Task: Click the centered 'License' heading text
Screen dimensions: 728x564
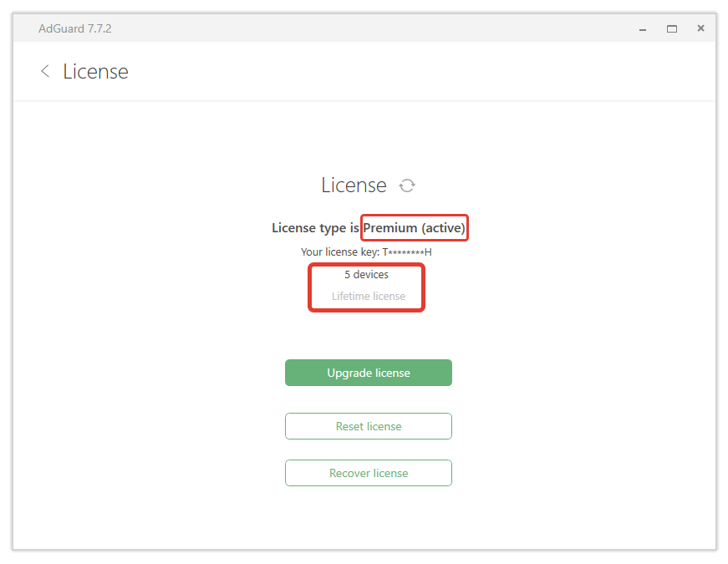Action: point(354,185)
